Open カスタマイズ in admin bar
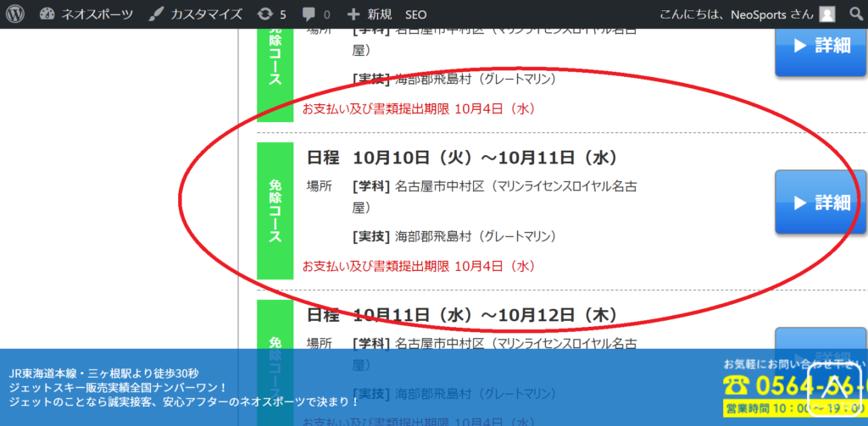 (x=196, y=14)
